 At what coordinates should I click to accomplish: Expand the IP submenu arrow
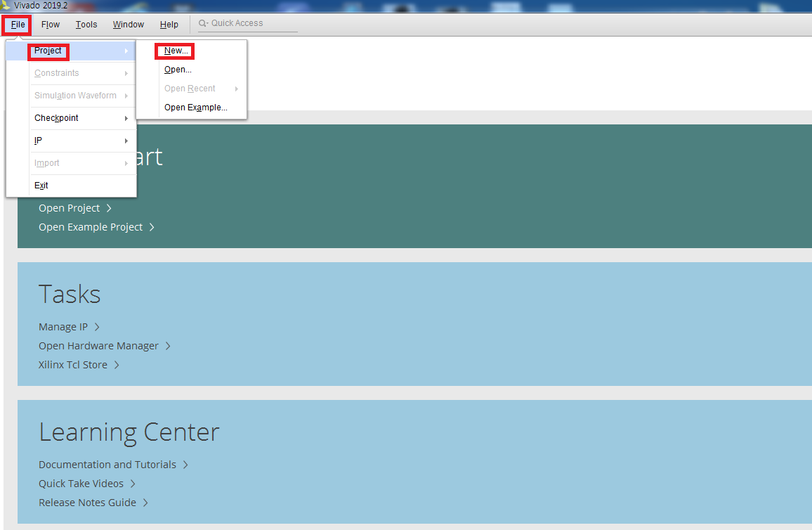point(126,141)
